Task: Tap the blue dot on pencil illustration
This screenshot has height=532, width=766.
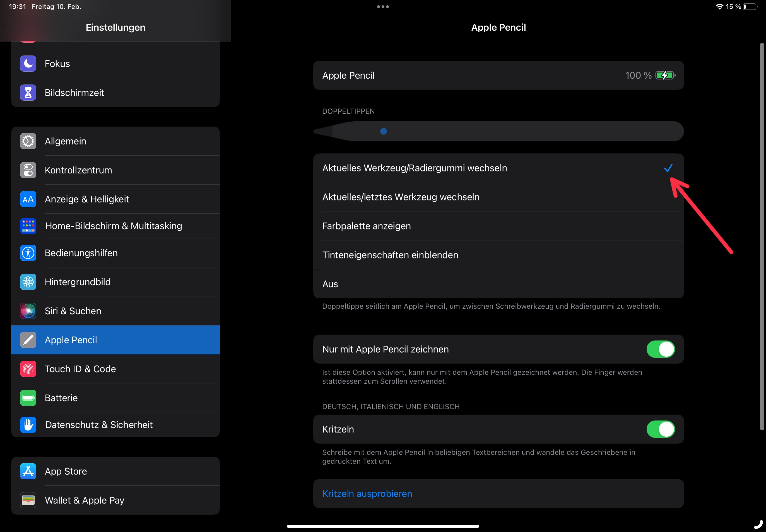Action: click(384, 131)
